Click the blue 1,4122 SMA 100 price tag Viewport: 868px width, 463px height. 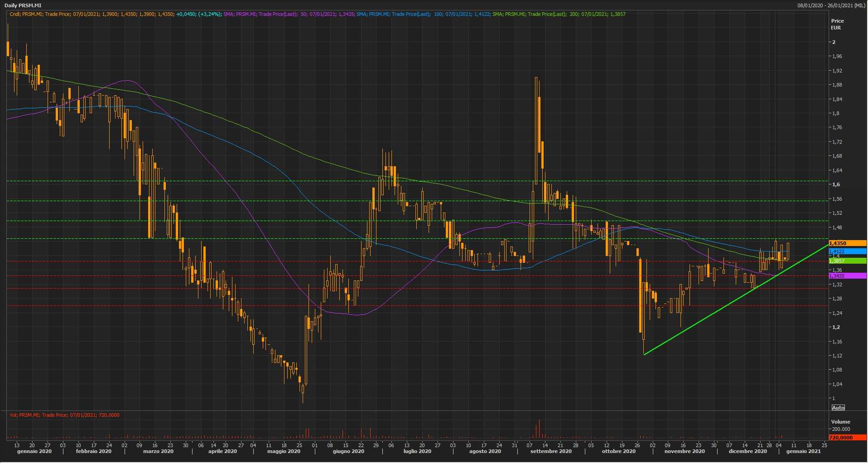click(846, 251)
